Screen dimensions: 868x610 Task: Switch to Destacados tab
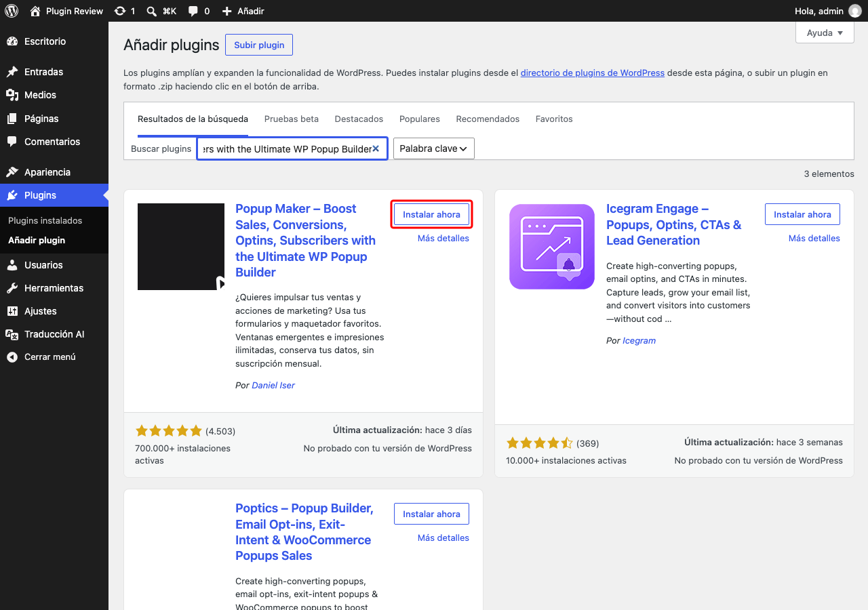[359, 119]
